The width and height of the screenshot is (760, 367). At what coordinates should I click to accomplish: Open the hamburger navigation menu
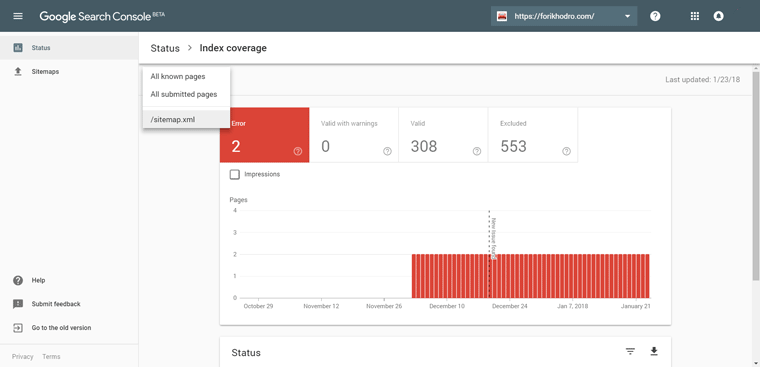pyautogui.click(x=18, y=16)
